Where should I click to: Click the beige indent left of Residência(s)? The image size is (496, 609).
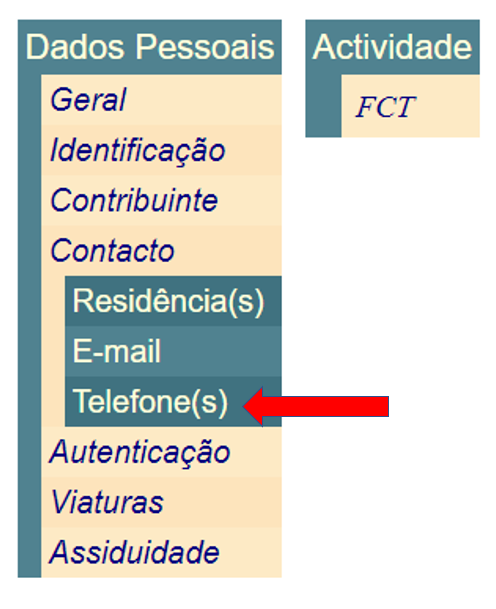53,301
